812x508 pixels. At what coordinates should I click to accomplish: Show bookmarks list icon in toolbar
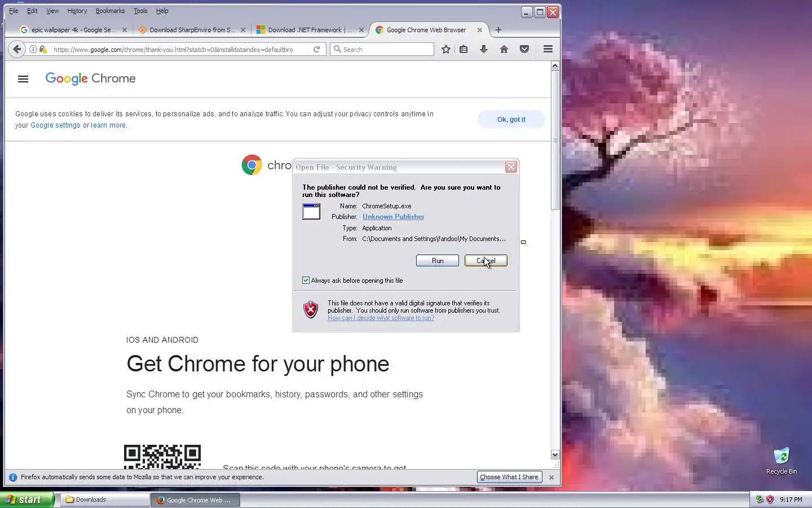tap(464, 49)
